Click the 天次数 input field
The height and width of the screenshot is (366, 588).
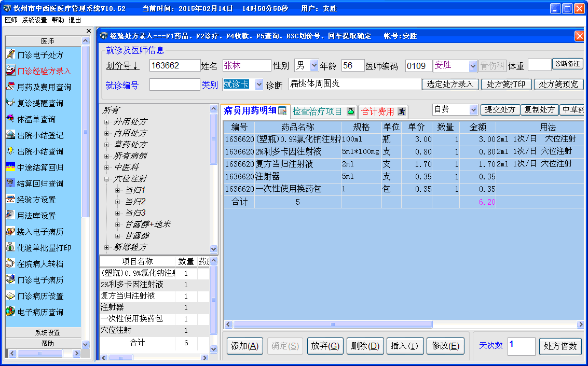pos(521,346)
